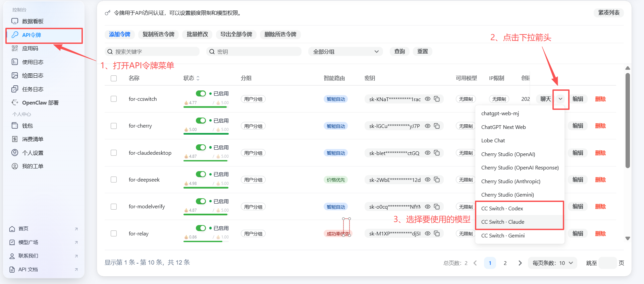Click the API 文档 document icon
Viewport: 644px width, 284px height.
(x=12, y=269)
